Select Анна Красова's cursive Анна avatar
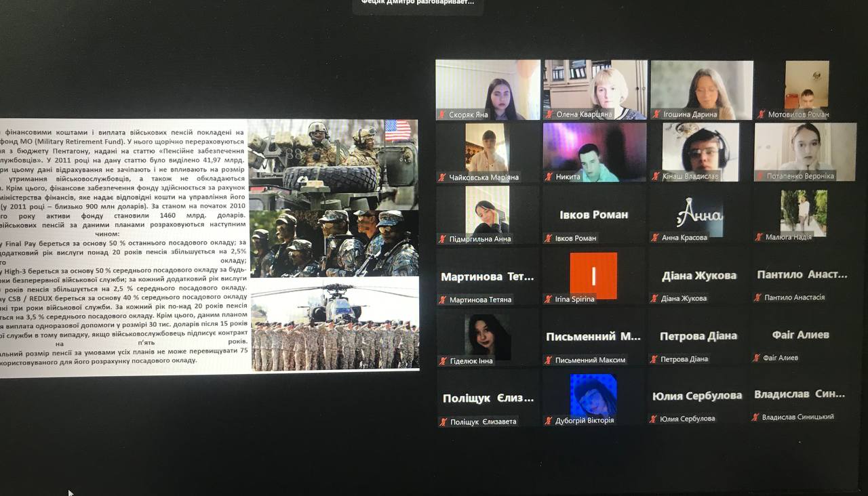 click(701, 215)
